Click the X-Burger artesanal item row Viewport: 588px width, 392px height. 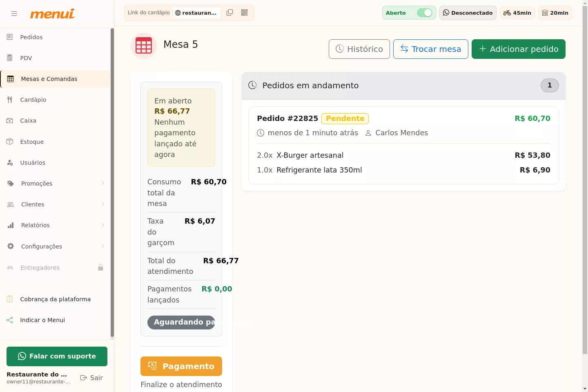click(403, 155)
